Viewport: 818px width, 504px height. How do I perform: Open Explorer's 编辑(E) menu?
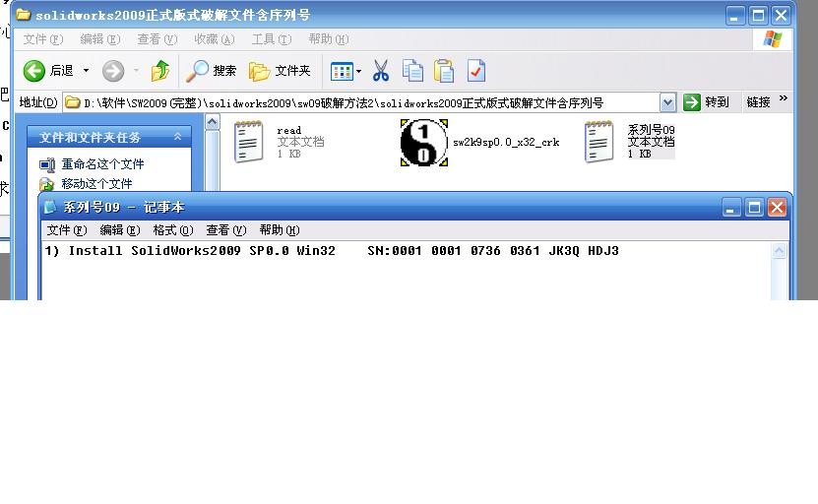pyautogui.click(x=100, y=39)
